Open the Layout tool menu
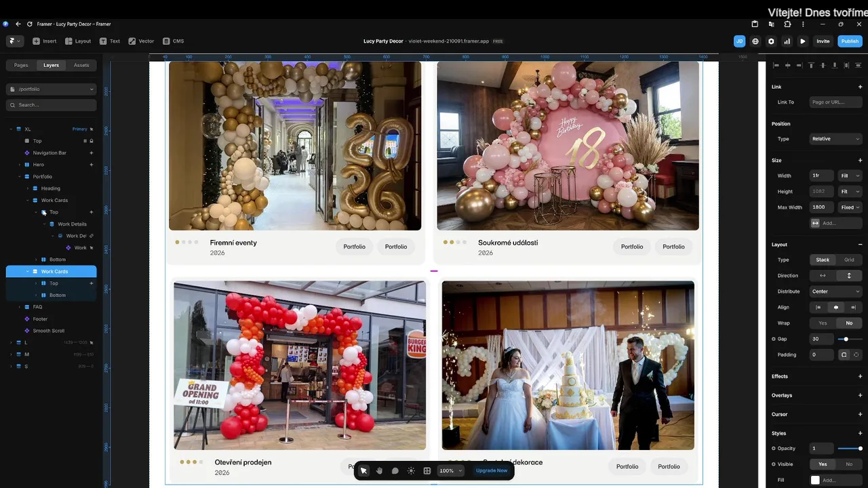Screen dimensions: 868x488 point(78,41)
